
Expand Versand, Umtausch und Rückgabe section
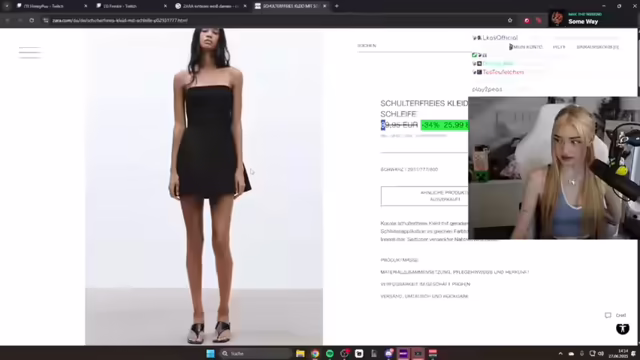pos(424,296)
